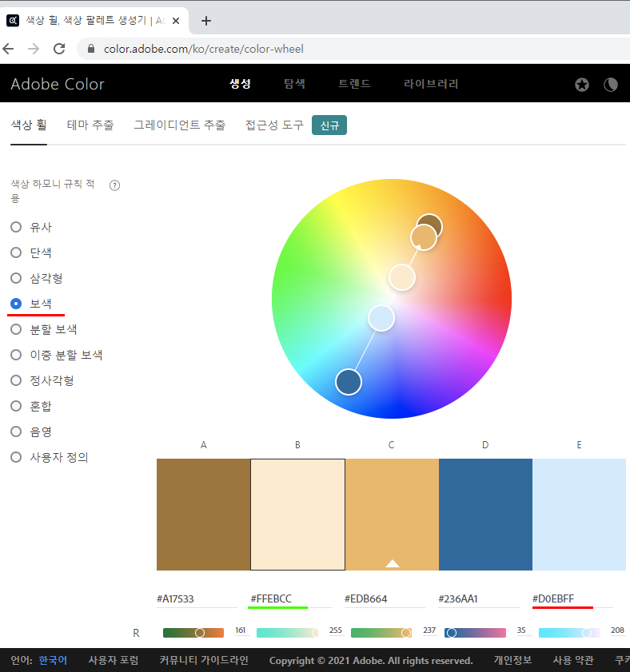The height and width of the screenshot is (672, 630).
Task: Select color swatch E light blue
Action: pos(579,515)
